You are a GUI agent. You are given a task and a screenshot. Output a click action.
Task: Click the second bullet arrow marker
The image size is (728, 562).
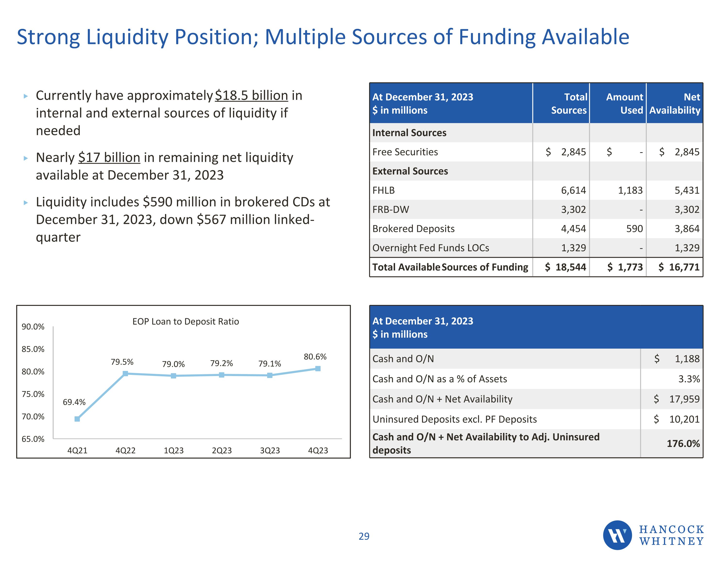(26, 159)
